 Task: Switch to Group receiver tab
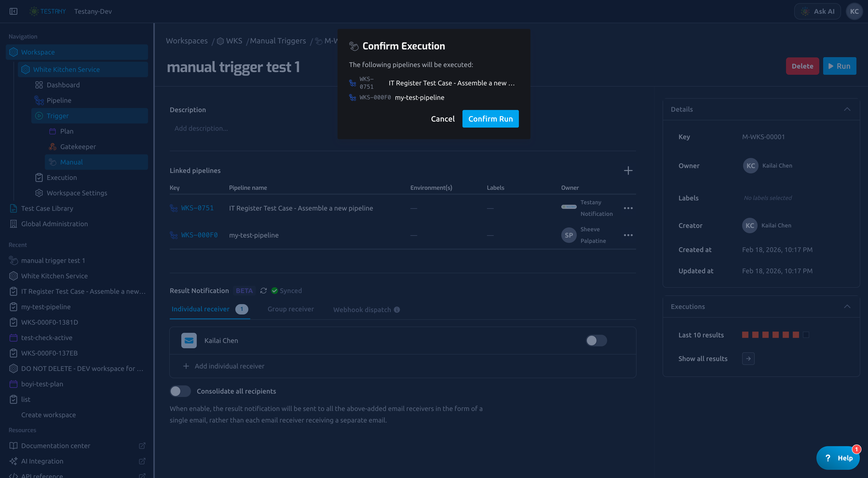291,309
